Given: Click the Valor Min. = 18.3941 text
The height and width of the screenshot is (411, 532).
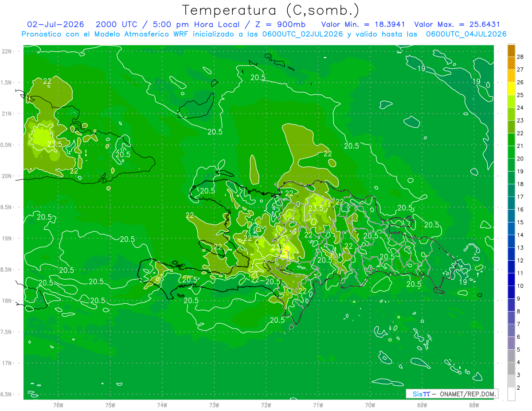Looking at the screenshot, I should (x=364, y=24).
